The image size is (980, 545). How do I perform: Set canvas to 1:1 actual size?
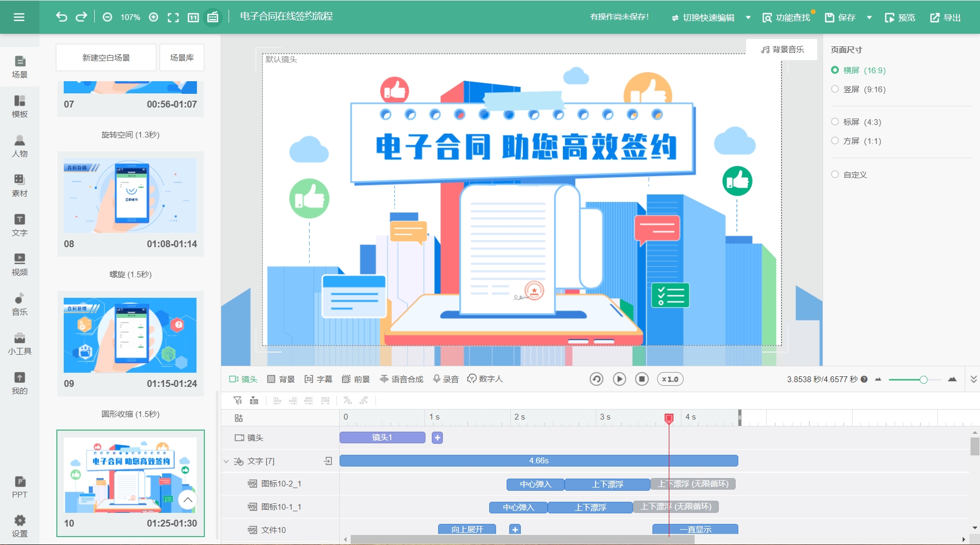[x=193, y=17]
